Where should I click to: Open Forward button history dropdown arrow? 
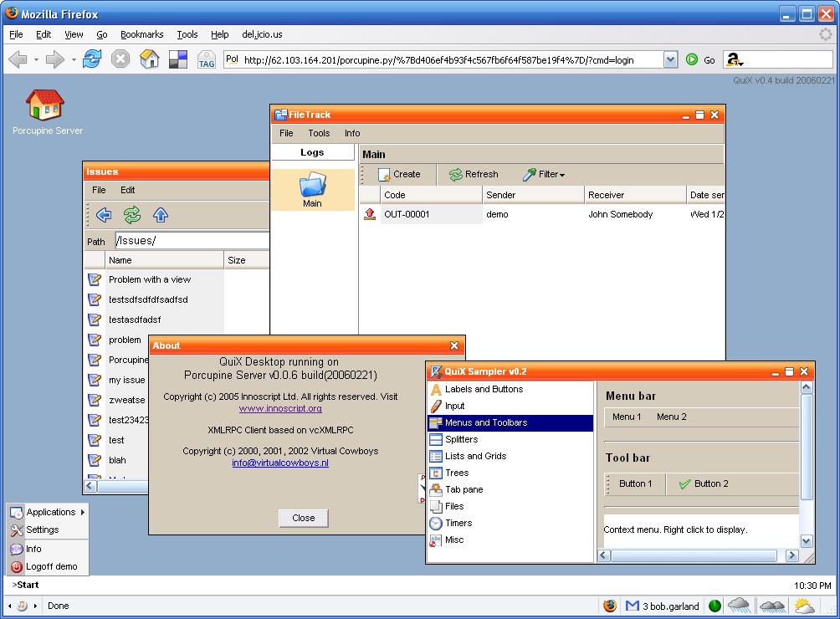[x=74, y=59]
